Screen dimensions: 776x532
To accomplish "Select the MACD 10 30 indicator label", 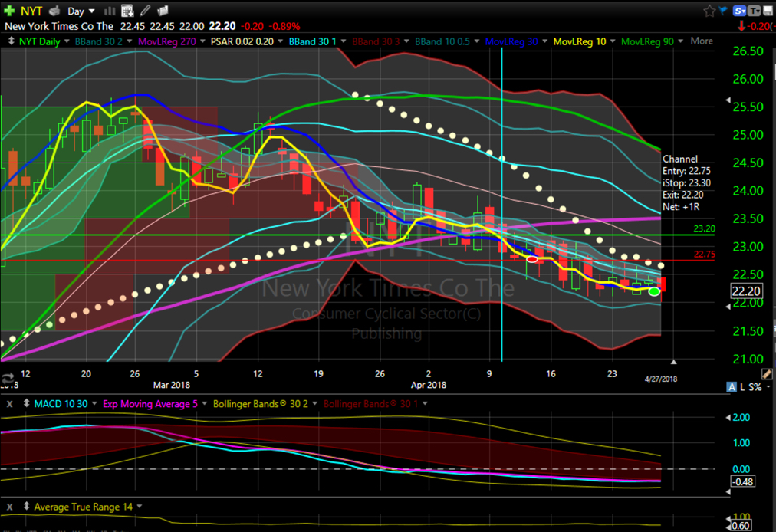I will click(x=61, y=404).
